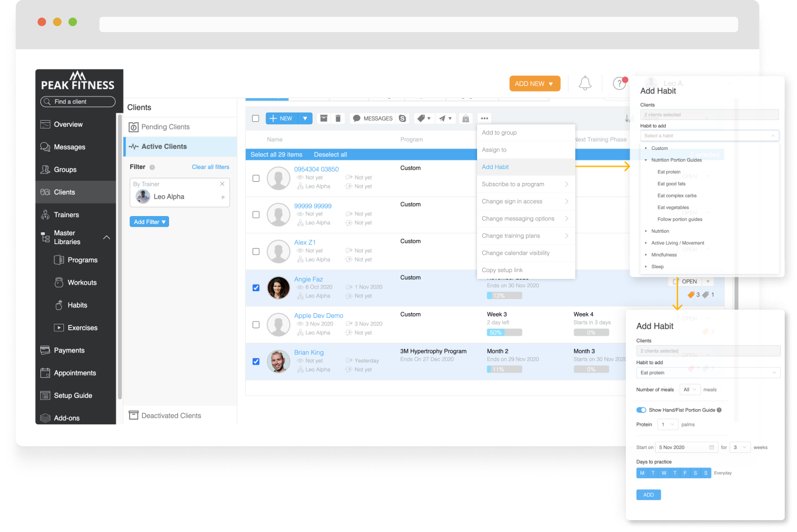Select Add Habit from the menu
The image size is (797, 532).
pyautogui.click(x=496, y=167)
